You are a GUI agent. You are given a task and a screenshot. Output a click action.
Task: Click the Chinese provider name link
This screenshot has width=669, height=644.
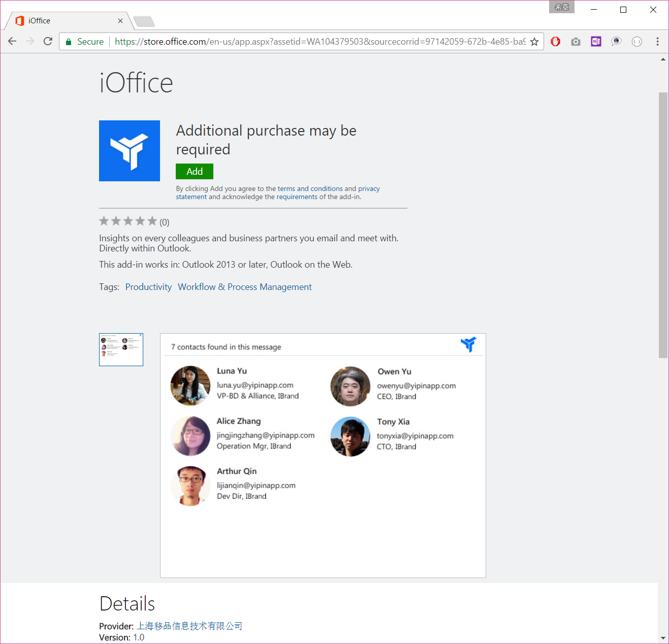pyautogui.click(x=189, y=626)
